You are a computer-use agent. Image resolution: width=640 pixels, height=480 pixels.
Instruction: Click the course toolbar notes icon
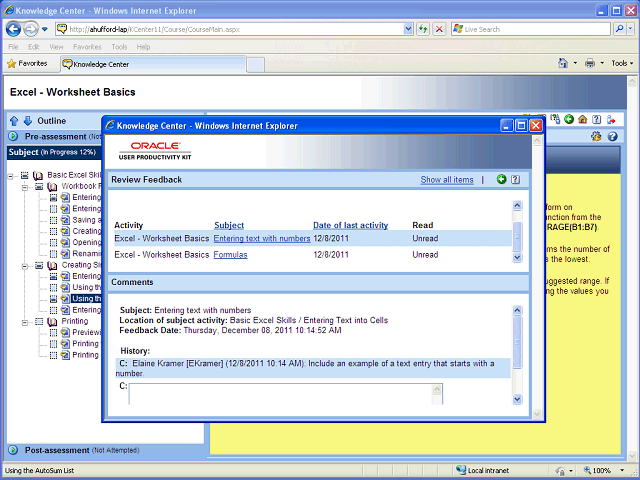pyautogui.click(x=555, y=119)
